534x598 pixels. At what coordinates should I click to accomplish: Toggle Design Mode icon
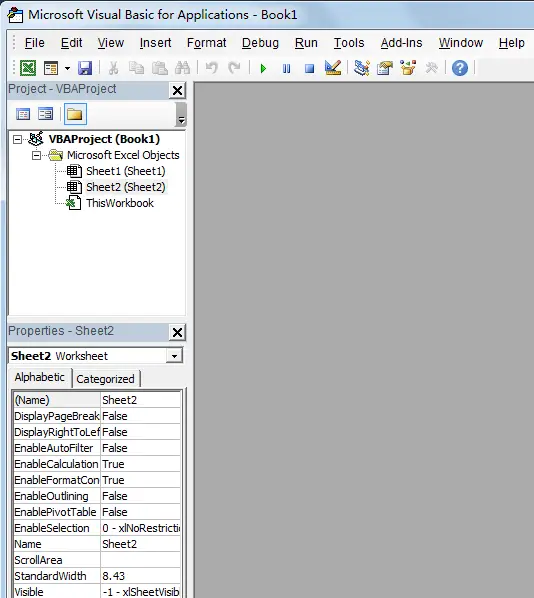(333, 68)
